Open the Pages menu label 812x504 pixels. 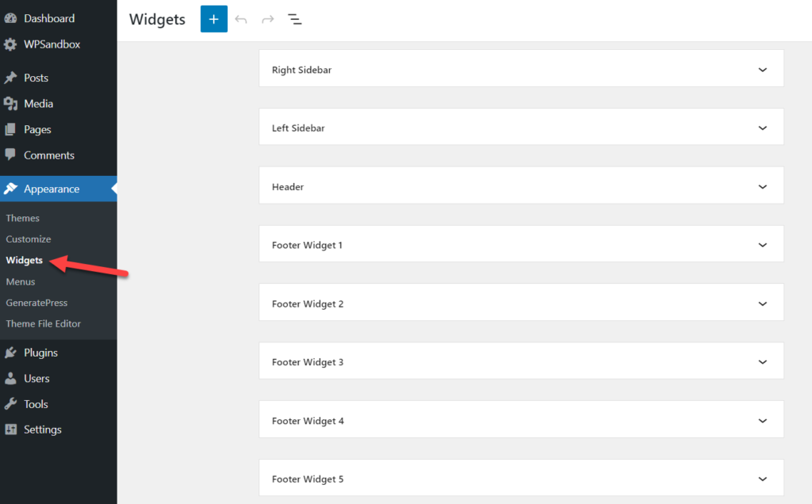pyautogui.click(x=37, y=130)
